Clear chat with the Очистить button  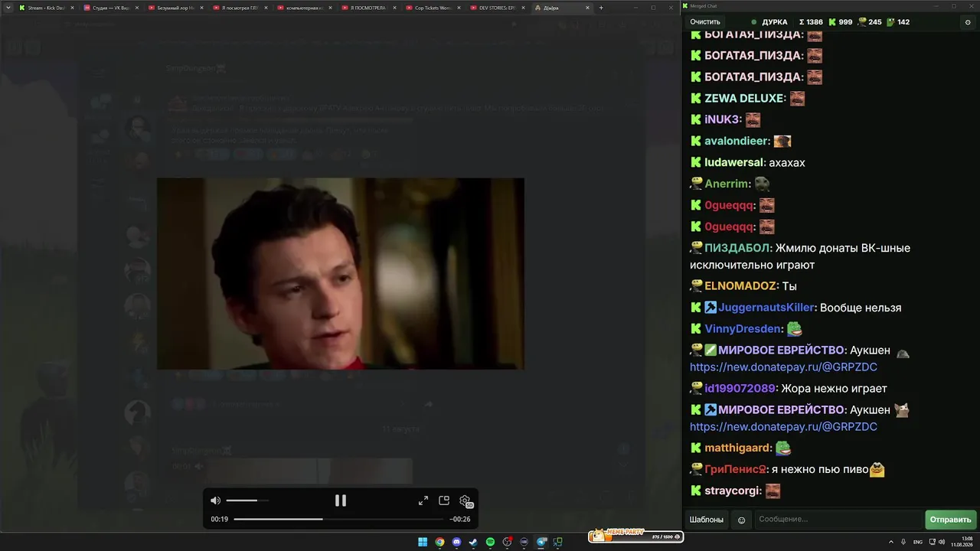705,22
